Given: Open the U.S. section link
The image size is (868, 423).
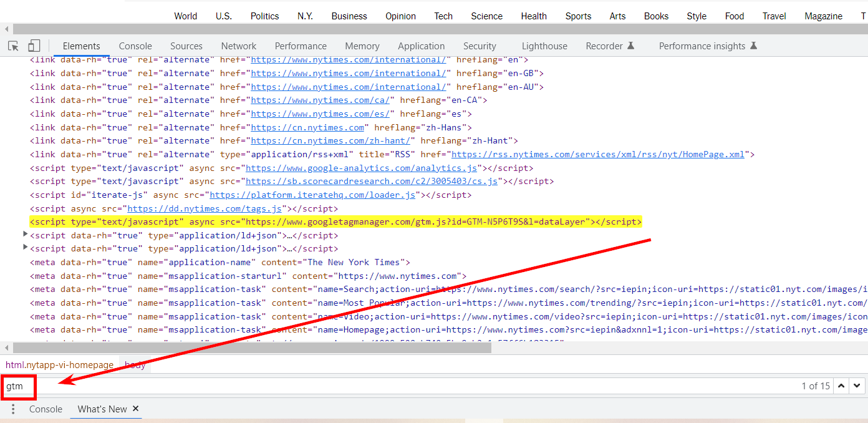Looking at the screenshot, I should click(x=224, y=16).
